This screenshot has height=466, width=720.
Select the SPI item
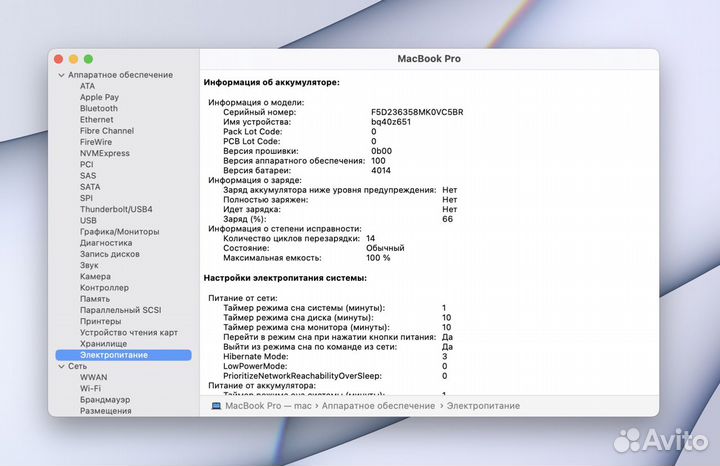pyautogui.click(x=86, y=198)
